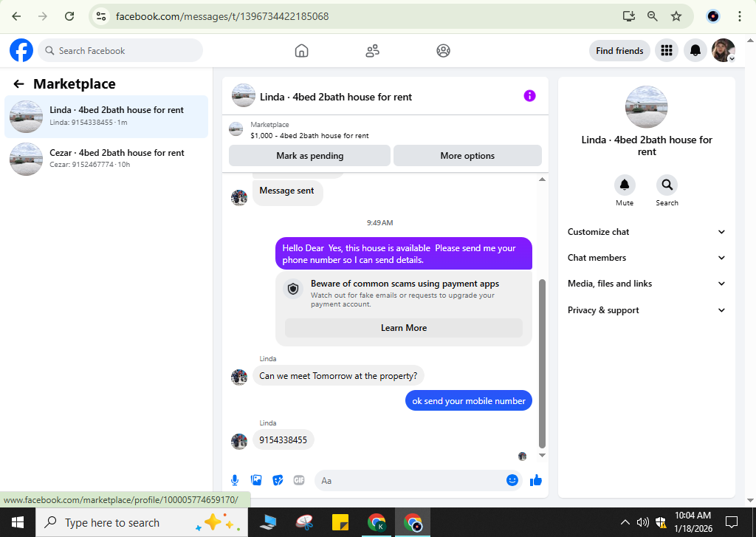Open the Notifications bell in header
This screenshot has width=756, height=537.
click(695, 50)
